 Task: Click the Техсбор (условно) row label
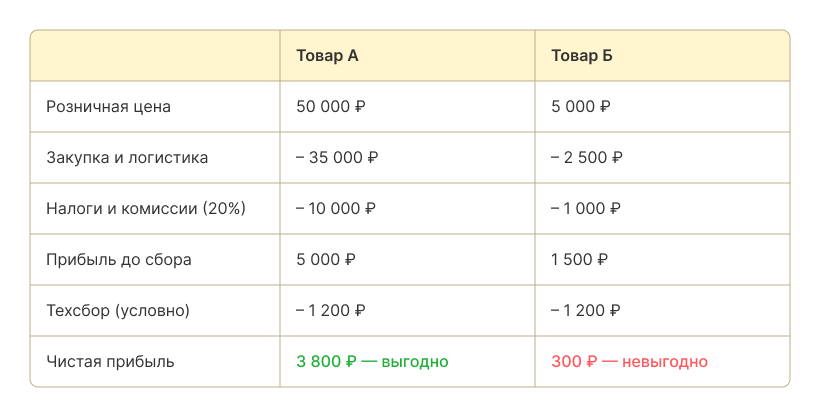click(117, 311)
